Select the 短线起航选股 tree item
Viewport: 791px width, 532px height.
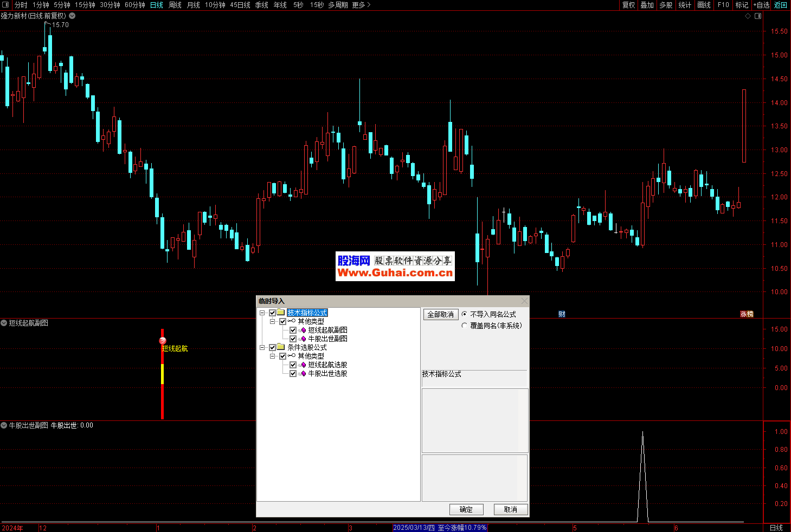(327, 365)
